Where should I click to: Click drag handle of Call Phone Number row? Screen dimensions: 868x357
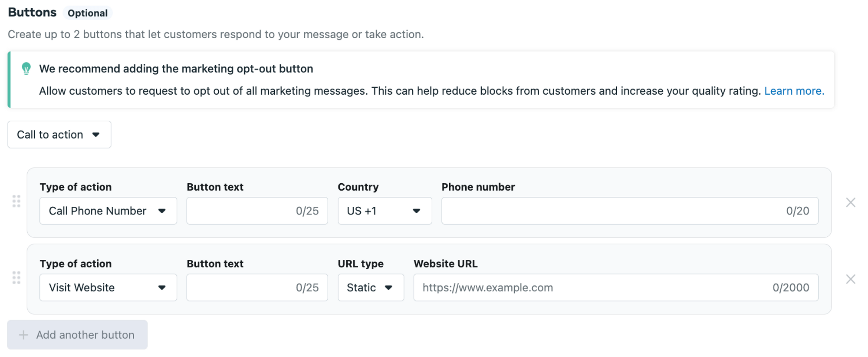point(16,202)
